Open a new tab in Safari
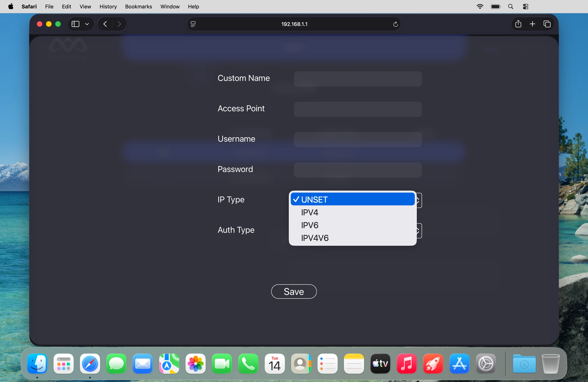 533,24
